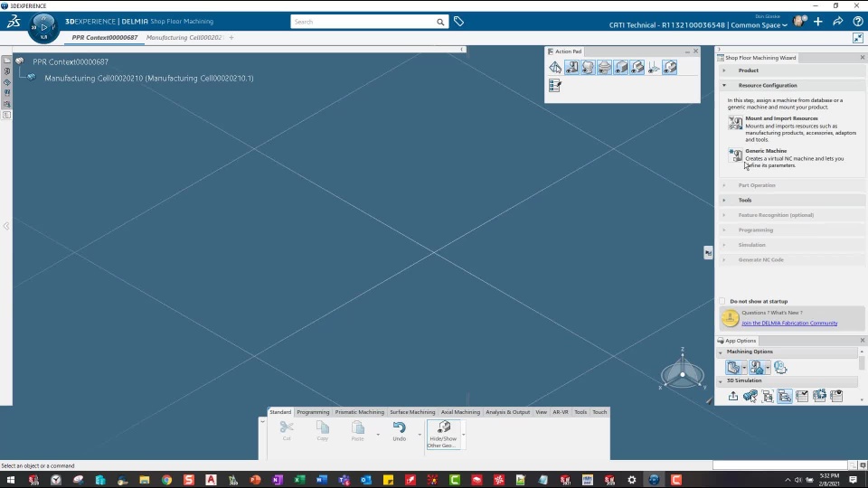868x488 pixels.
Task: Add new tab with plus button
Action: (231, 38)
